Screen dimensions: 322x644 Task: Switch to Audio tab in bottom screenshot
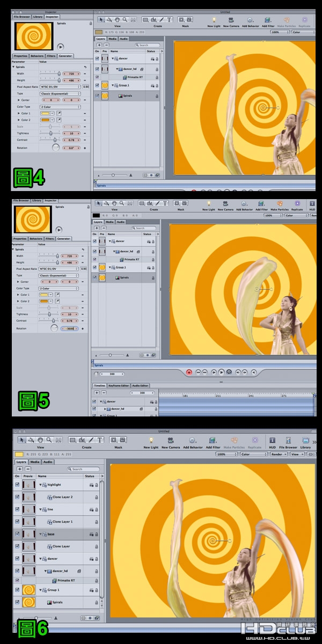48,462
